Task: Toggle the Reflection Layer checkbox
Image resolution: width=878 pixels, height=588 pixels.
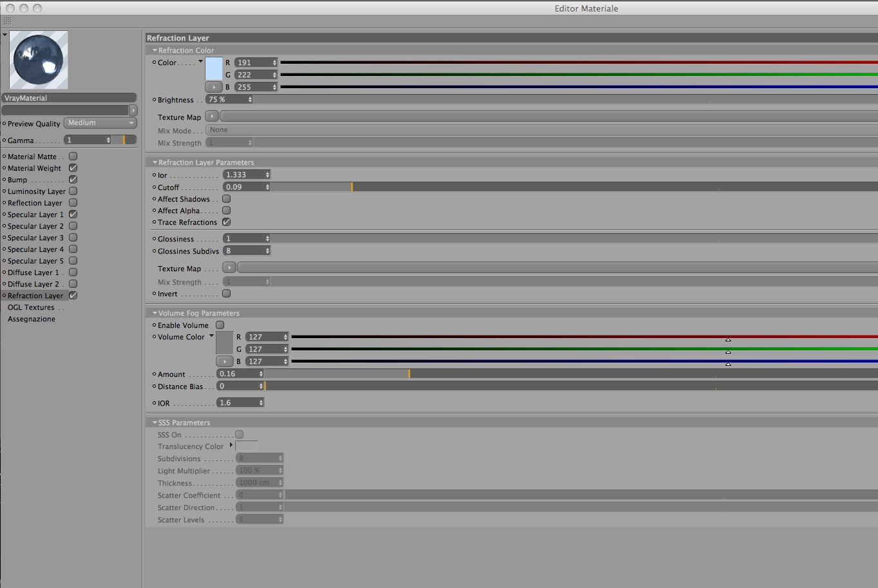Action: click(x=73, y=203)
